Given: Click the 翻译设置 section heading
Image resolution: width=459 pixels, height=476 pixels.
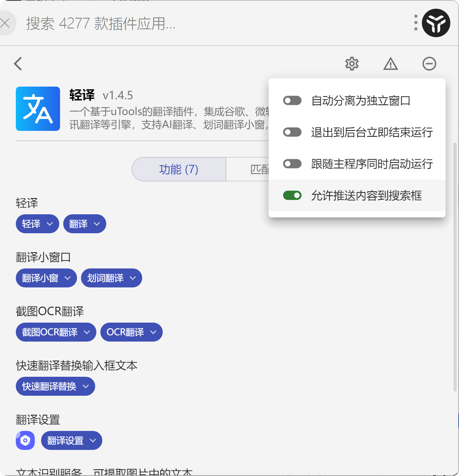Looking at the screenshot, I should [38, 420].
